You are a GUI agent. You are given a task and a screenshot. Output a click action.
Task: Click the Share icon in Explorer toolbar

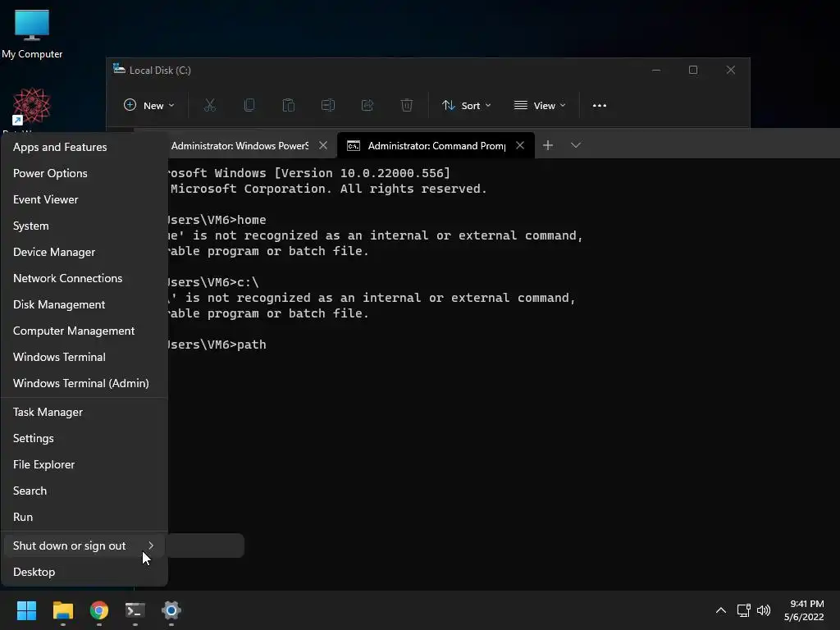[367, 106]
